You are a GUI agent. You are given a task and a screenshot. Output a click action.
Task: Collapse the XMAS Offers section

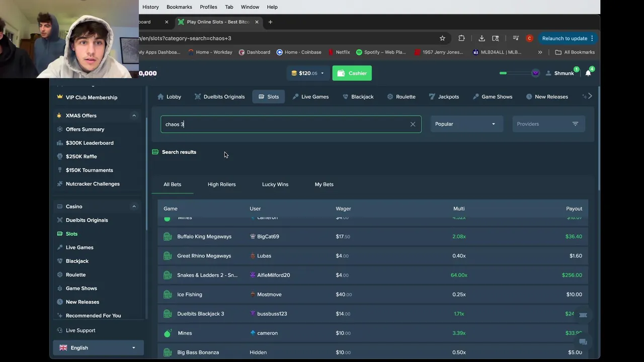pyautogui.click(x=134, y=116)
